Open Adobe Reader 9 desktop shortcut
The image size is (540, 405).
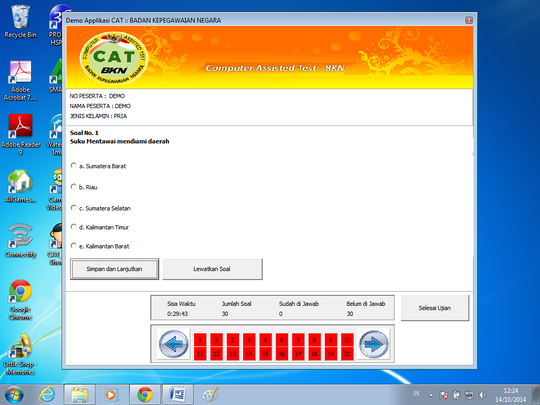coord(20,135)
